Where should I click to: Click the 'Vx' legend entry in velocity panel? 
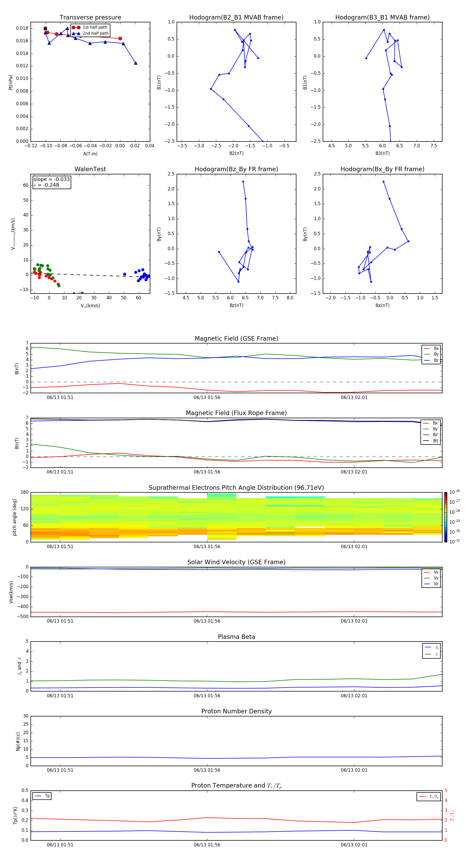431,572
